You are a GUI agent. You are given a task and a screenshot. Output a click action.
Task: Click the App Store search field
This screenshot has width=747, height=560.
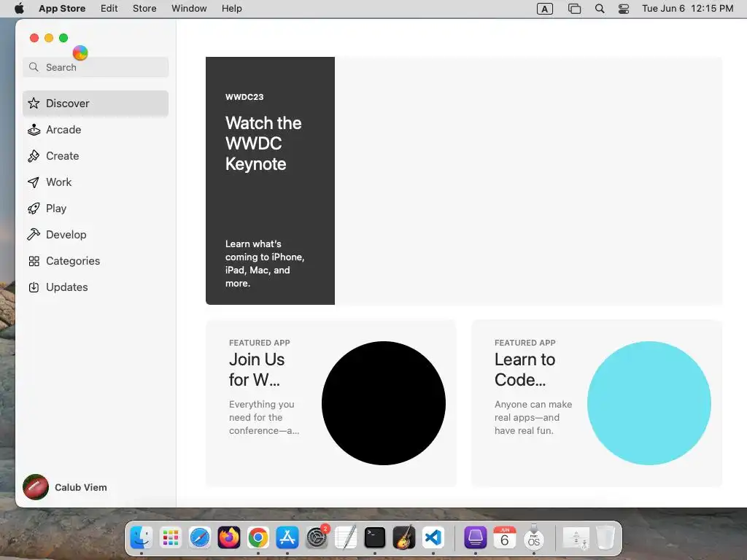(x=96, y=67)
